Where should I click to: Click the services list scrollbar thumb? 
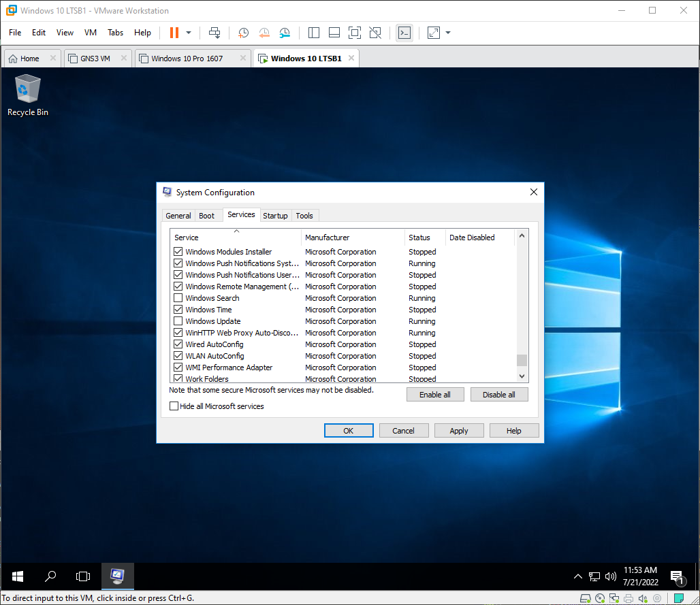[522, 359]
